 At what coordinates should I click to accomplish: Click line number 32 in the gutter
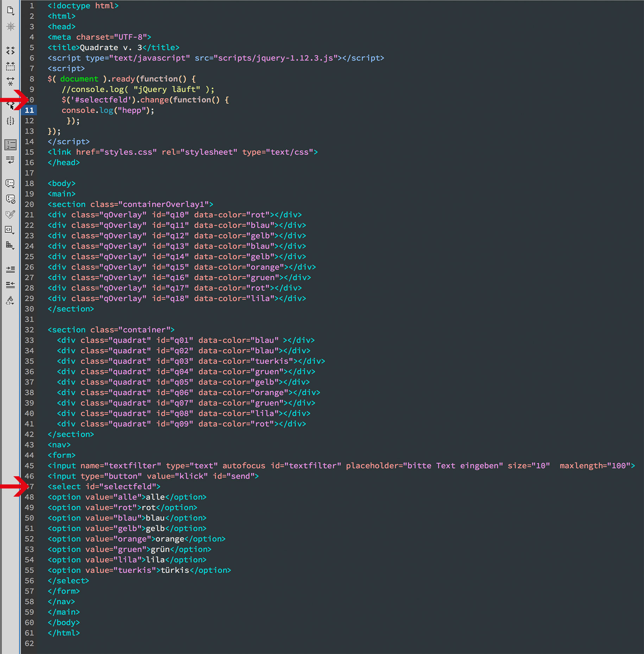[x=30, y=330]
